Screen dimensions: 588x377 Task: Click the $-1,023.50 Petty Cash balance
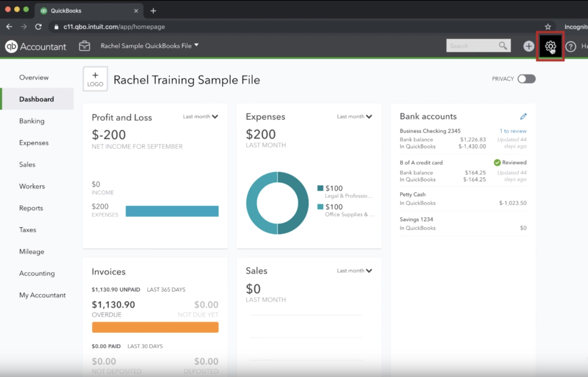[513, 203]
